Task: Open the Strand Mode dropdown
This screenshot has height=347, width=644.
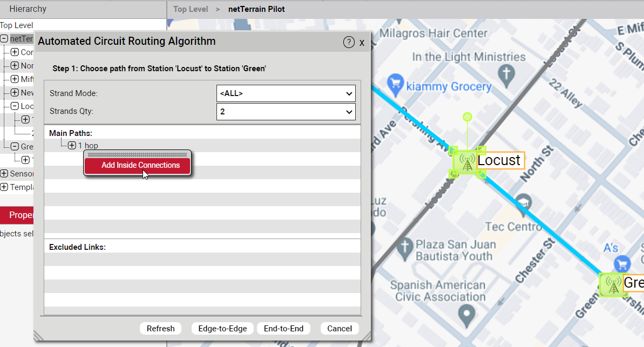Action: 286,93
